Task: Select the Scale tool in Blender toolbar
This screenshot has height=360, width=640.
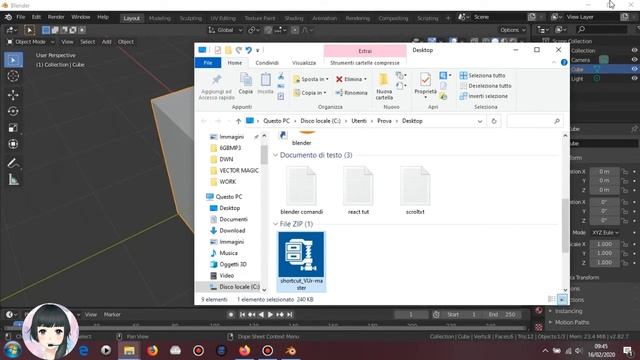Action: point(13,128)
